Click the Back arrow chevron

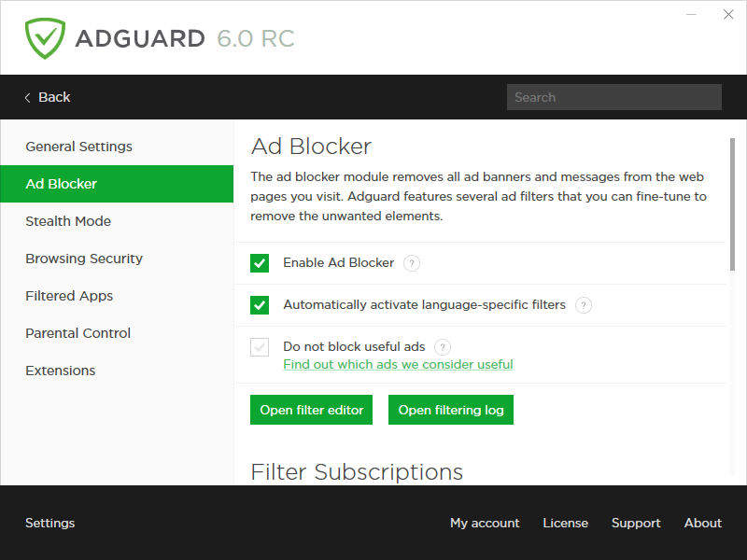click(x=28, y=98)
